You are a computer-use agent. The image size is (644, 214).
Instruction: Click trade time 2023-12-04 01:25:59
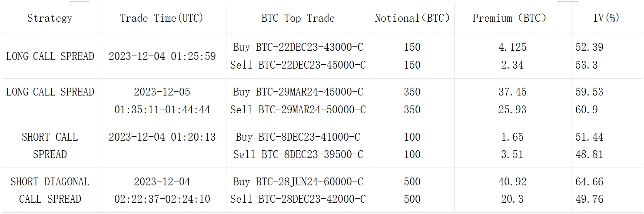[162, 56]
